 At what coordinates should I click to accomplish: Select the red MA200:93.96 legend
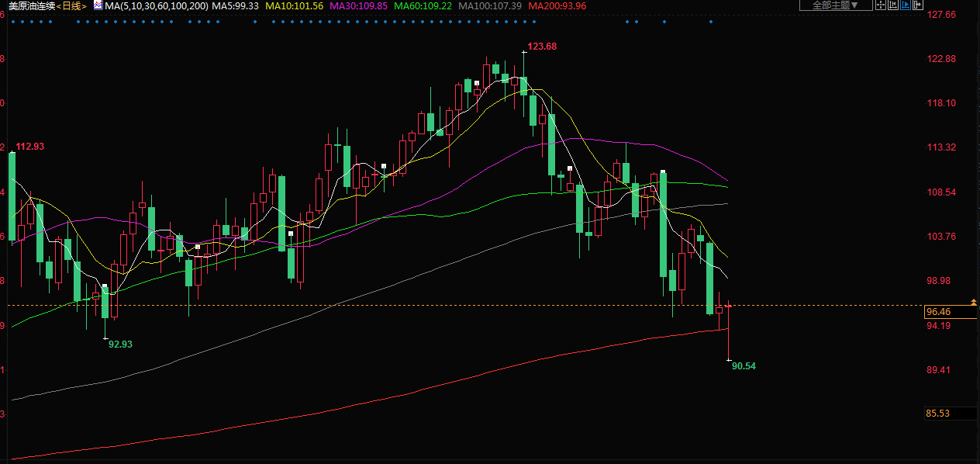[557, 5]
